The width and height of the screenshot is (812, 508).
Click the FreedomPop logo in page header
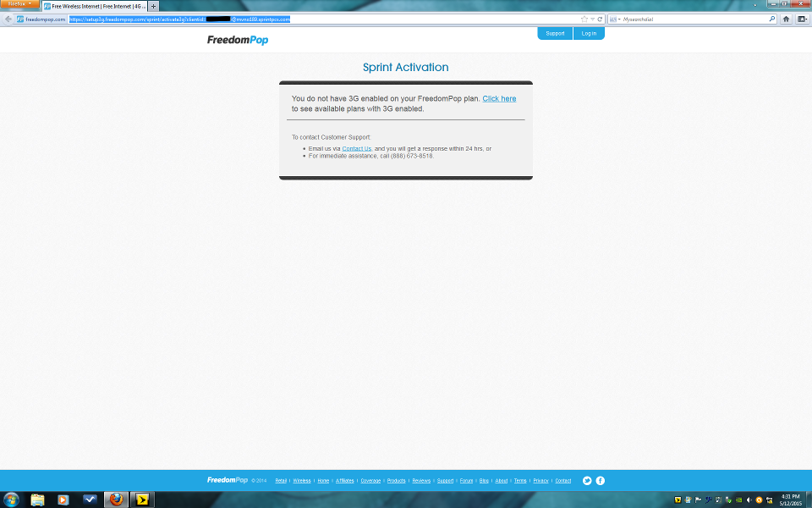pyautogui.click(x=238, y=40)
